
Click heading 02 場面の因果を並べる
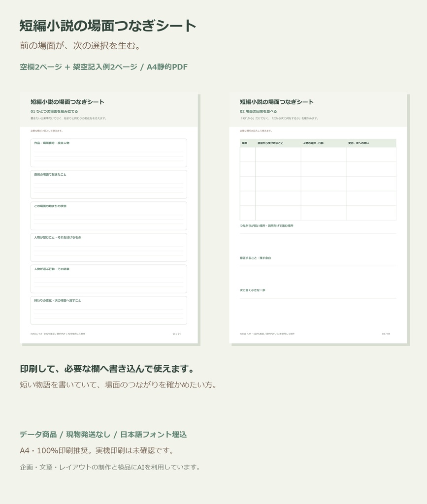[x=258, y=112]
